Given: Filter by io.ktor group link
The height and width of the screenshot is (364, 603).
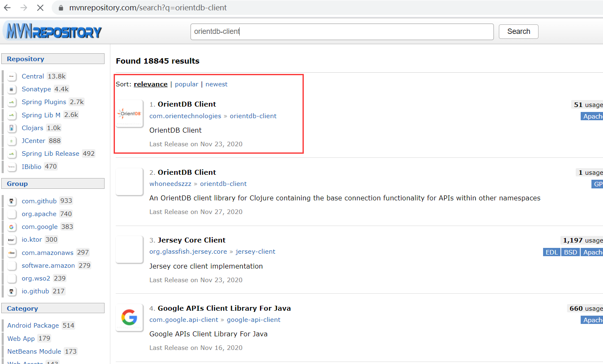Looking at the screenshot, I should click(32, 240).
